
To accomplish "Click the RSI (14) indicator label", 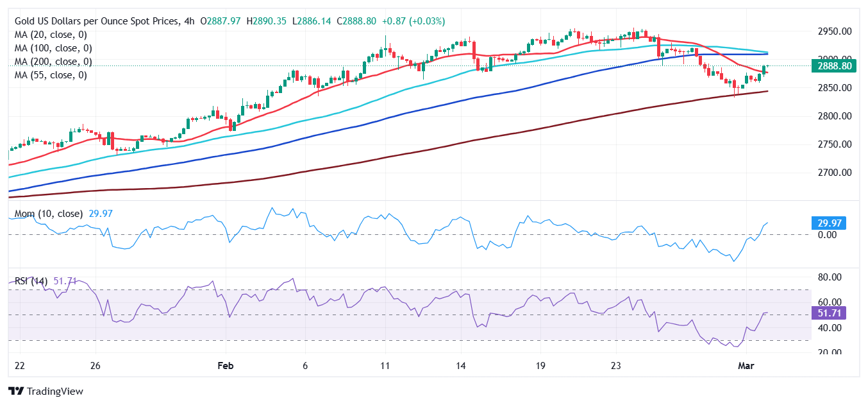I will click(x=31, y=281).
